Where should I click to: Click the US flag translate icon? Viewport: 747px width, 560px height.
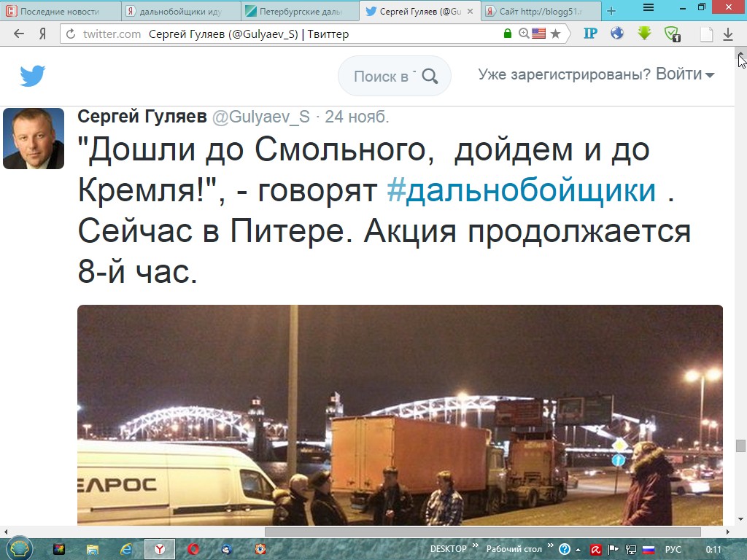(539, 34)
